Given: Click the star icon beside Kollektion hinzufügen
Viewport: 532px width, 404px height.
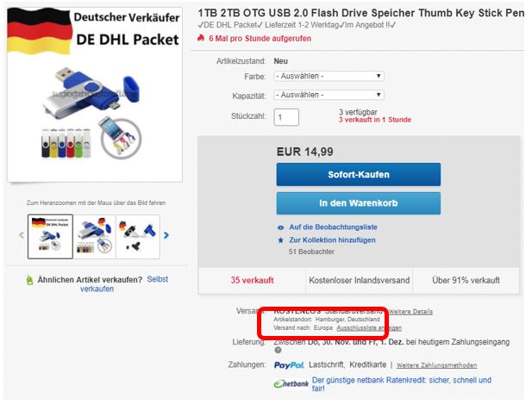Looking at the screenshot, I should (x=280, y=240).
